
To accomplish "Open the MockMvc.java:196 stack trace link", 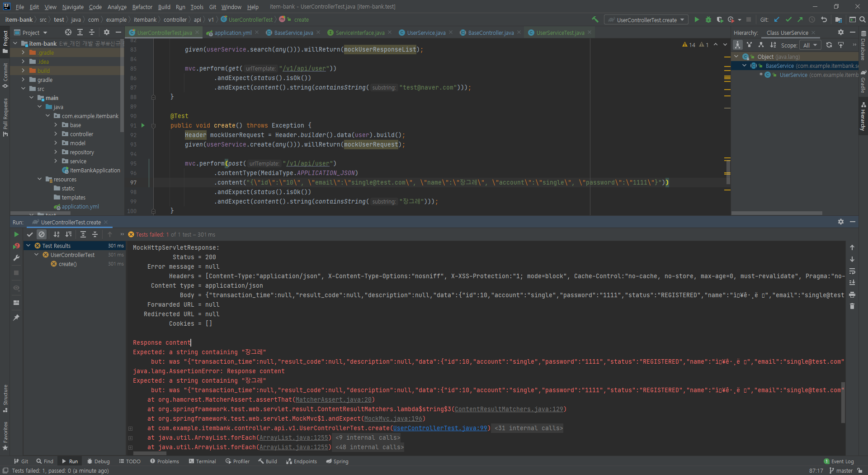I will point(393,418).
